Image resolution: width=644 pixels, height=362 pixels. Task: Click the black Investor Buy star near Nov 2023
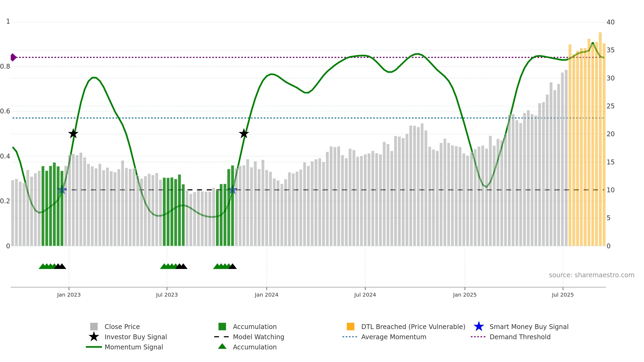pyautogui.click(x=244, y=133)
